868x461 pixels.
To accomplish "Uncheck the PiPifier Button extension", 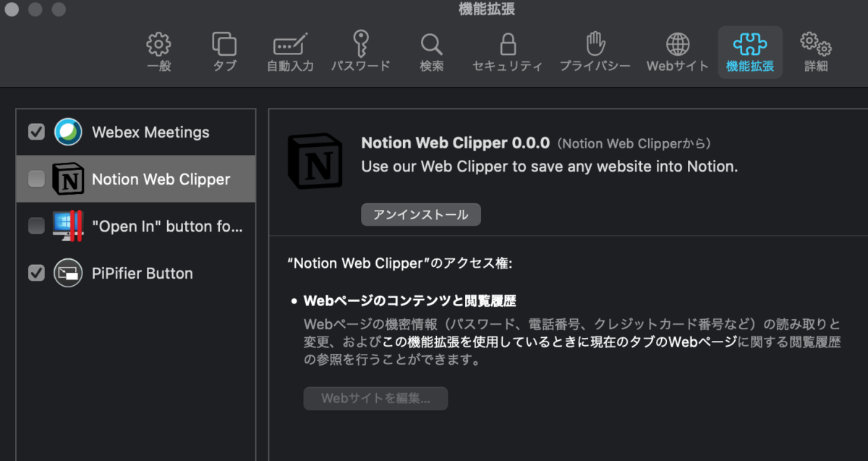I will click(36, 273).
